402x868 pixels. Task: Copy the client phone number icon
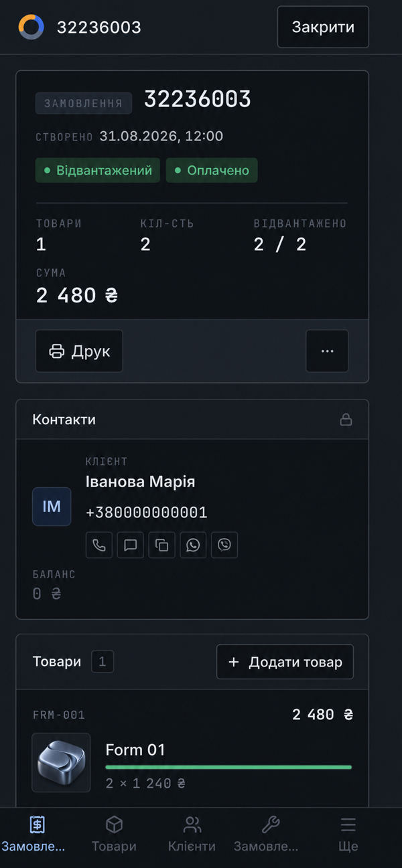tap(161, 545)
